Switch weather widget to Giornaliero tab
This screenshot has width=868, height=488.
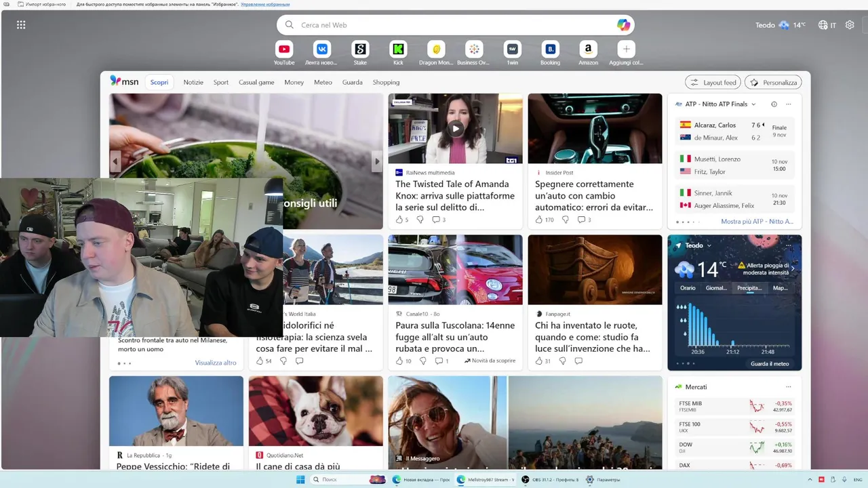coord(716,288)
